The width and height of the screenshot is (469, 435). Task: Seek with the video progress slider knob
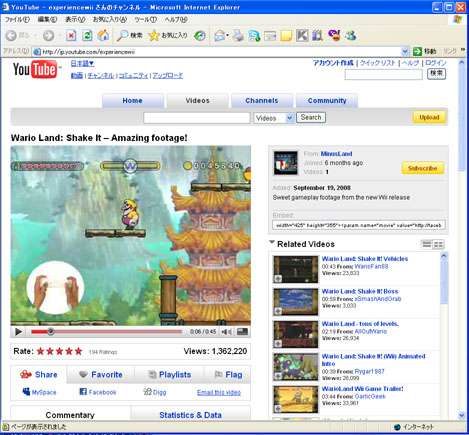51,331
